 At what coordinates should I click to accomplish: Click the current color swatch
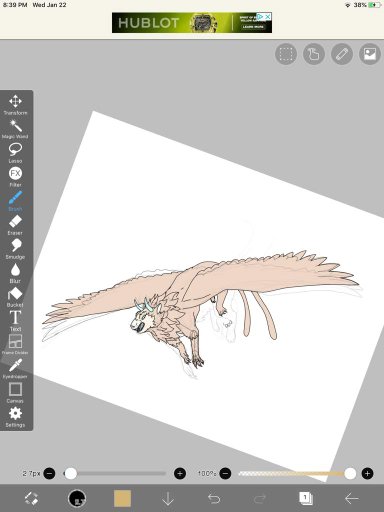click(x=122, y=498)
